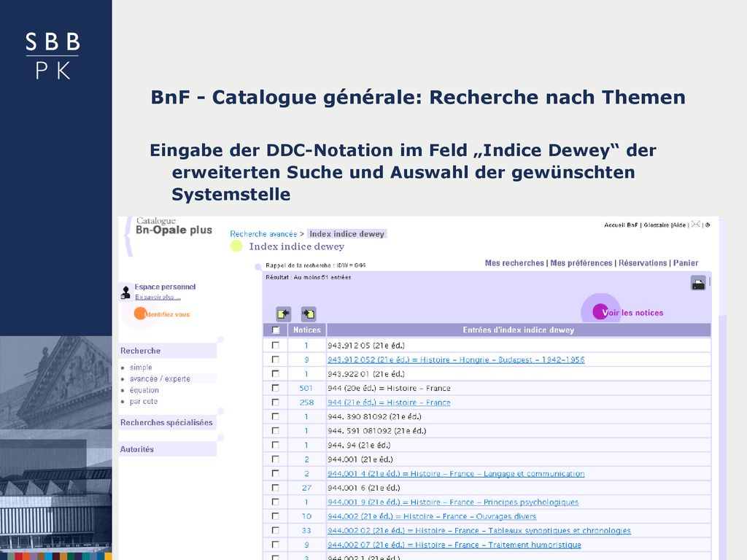747x560 pixels.
Task: Open Histoire France Langage et communication link
Action: pos(456,473)
